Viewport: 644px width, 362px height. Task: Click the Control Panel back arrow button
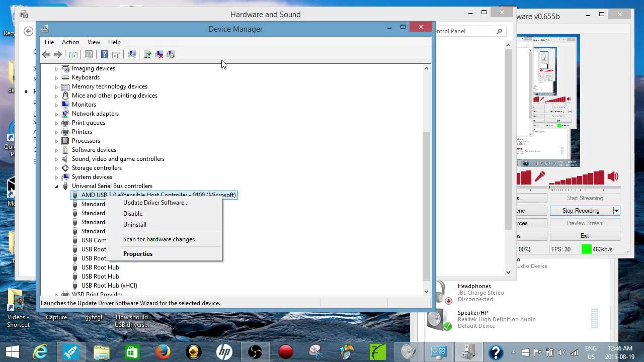(x=28, y=31)
